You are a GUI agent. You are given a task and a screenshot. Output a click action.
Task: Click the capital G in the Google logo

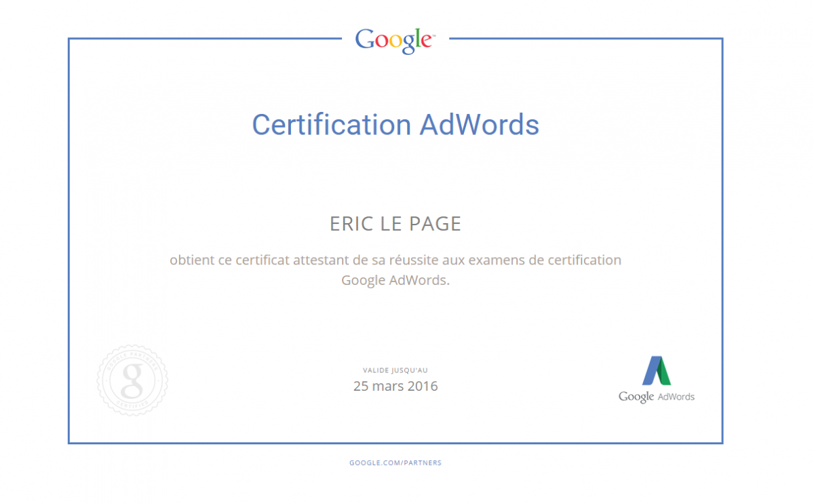point(366,39)
